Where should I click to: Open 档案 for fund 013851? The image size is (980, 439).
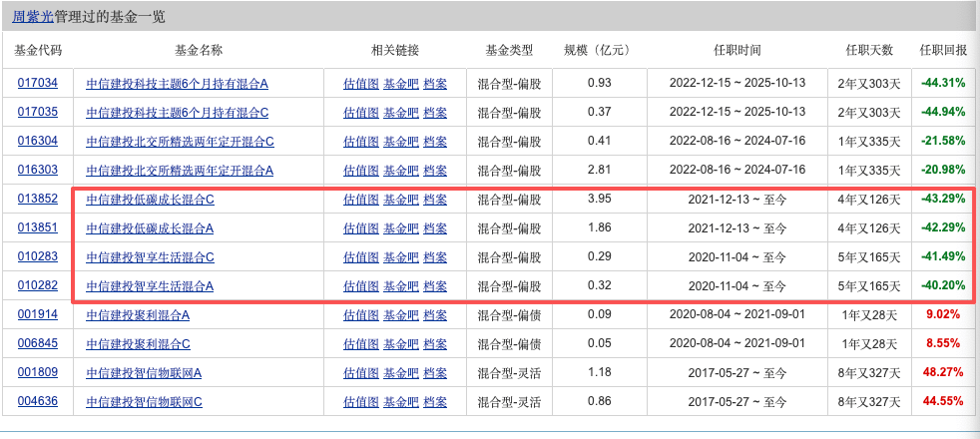pos(435,228)
